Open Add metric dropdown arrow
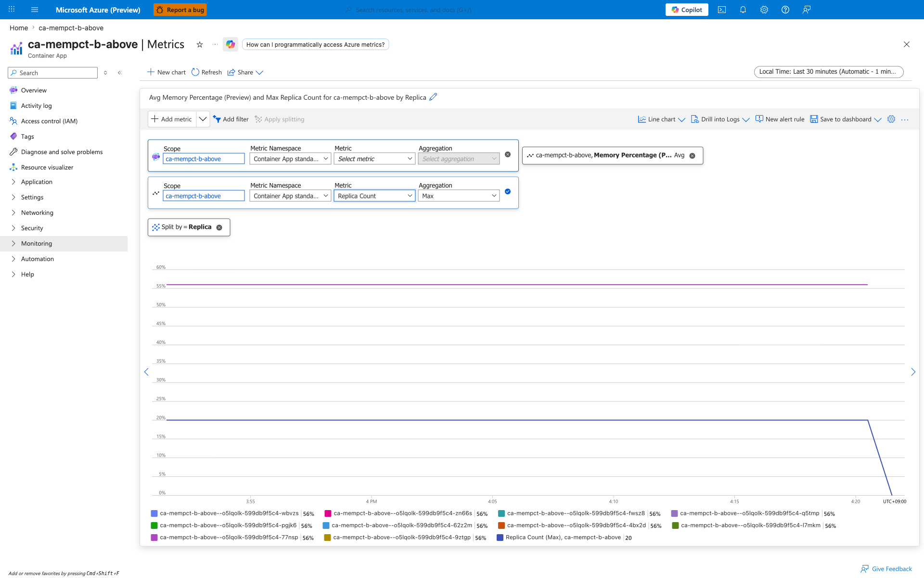The width and height of the screenshot is (924, 578). 203,119
